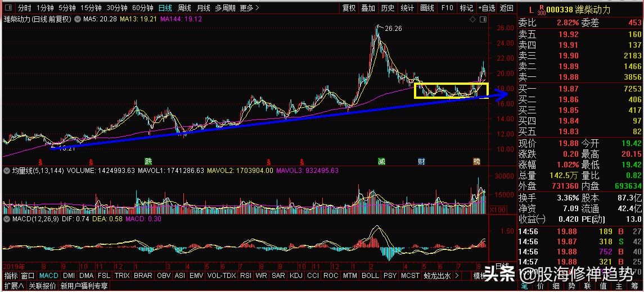Viewport: 644px width, 292px height.
Task: Switch to 30分钟 period
Action: tap(117, 8)
